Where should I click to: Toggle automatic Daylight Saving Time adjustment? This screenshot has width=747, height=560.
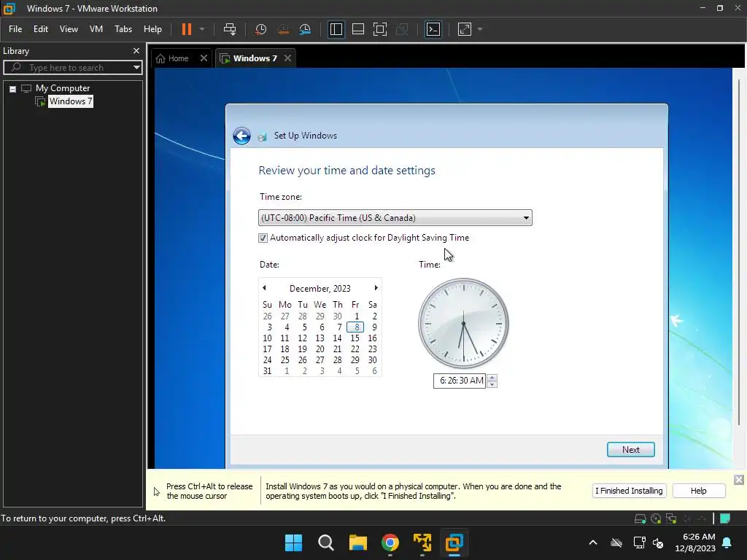click(263, 238)
